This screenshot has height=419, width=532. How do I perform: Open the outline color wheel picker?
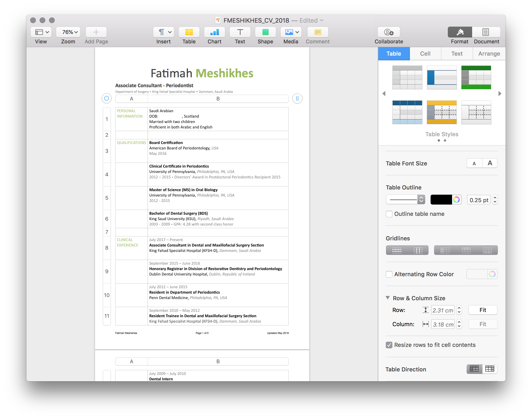tap(456, 199)
